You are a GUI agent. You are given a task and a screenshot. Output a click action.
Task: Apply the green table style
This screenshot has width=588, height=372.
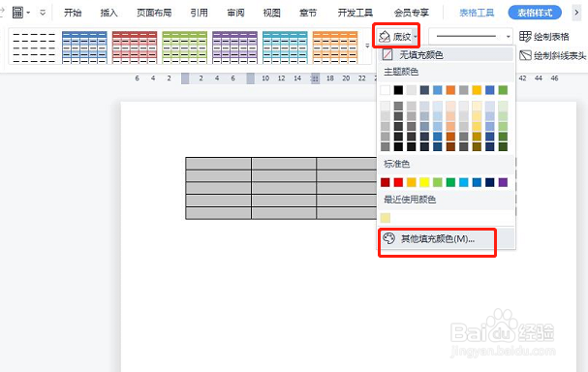coord(184,47)
